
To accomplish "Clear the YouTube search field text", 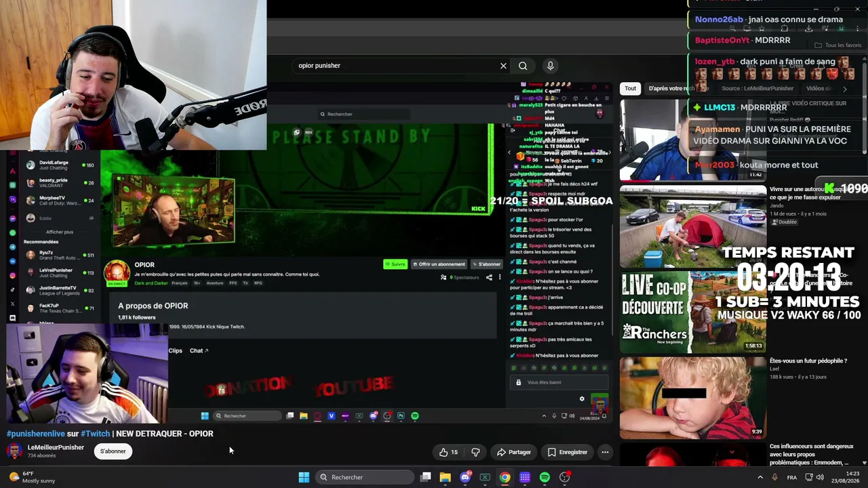I will click(503, 66).
